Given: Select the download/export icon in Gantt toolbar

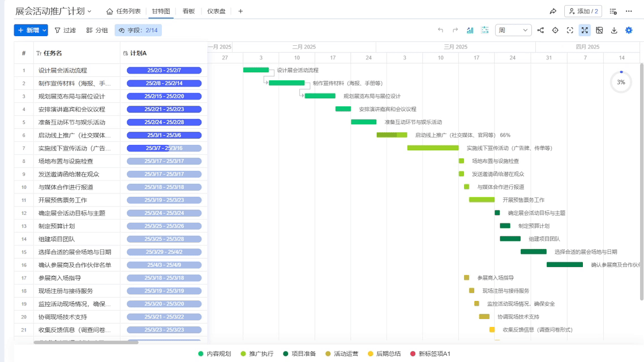Looking at the screenshot, I should pyautogui.click(x=614, y=30).
